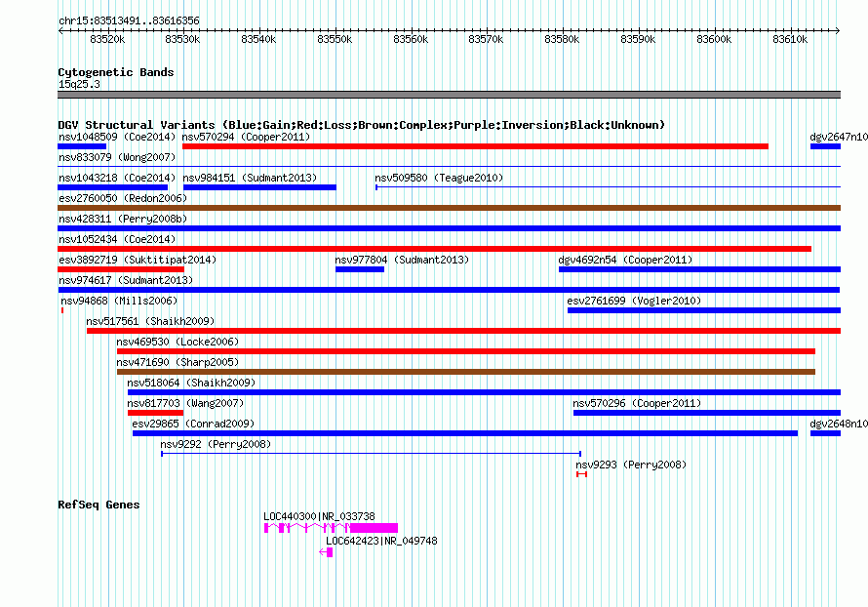Open the nsv833079 (Wong2007) variant label
Viewport: 868px width, 607px height.
(117, 157)
